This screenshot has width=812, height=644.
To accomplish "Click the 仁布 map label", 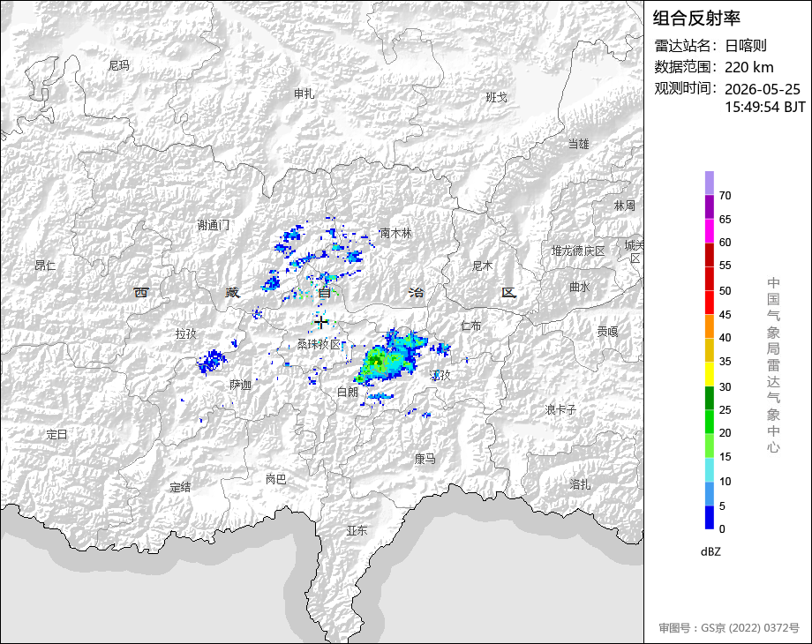I will tap(471, 326).
